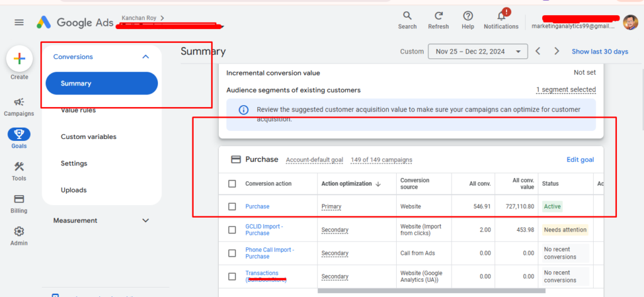
Task: Go to next date range
Action: click(x=557, y=52)
